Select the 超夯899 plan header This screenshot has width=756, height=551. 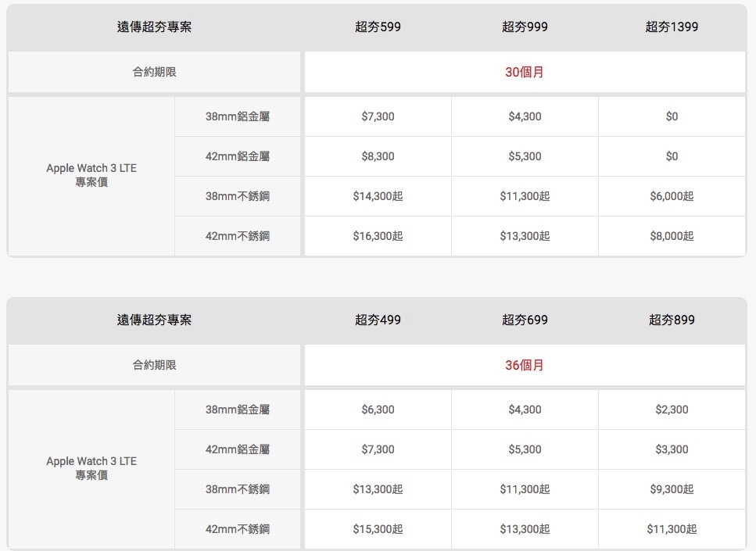[x=672, y=320]
